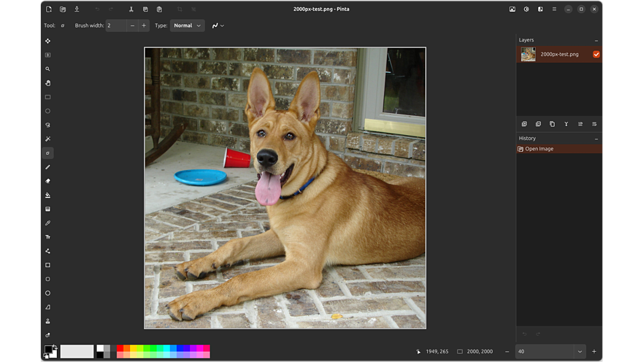Click the Add New Layer icon

(524, 124)
